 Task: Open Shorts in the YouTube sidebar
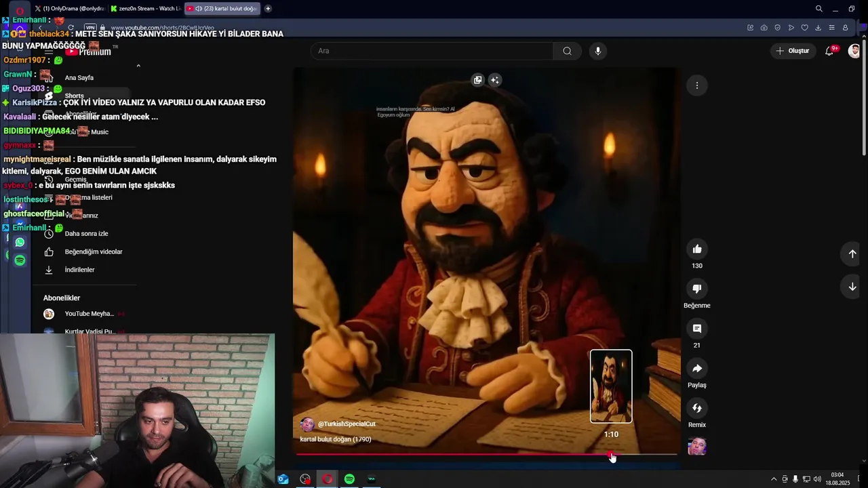(85, 96)
